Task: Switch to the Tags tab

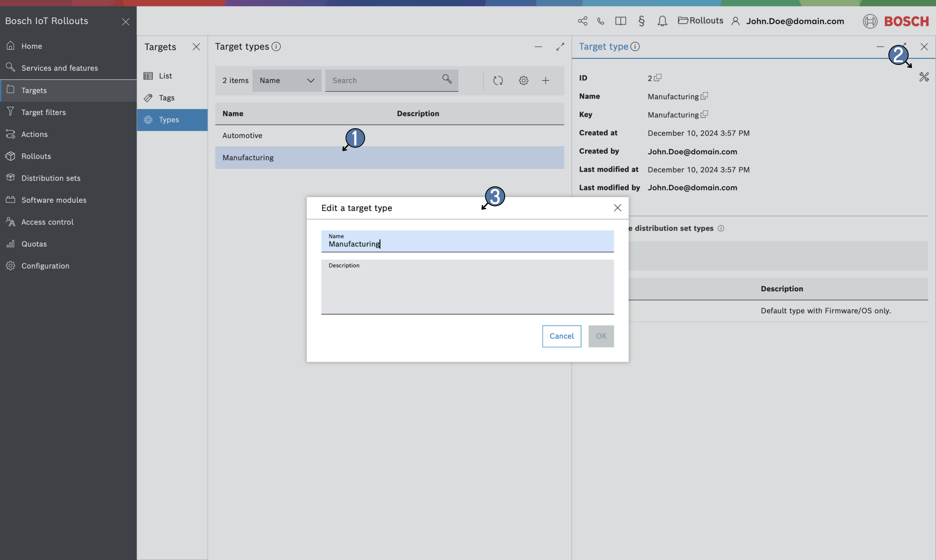Action: tap(167, 98)
